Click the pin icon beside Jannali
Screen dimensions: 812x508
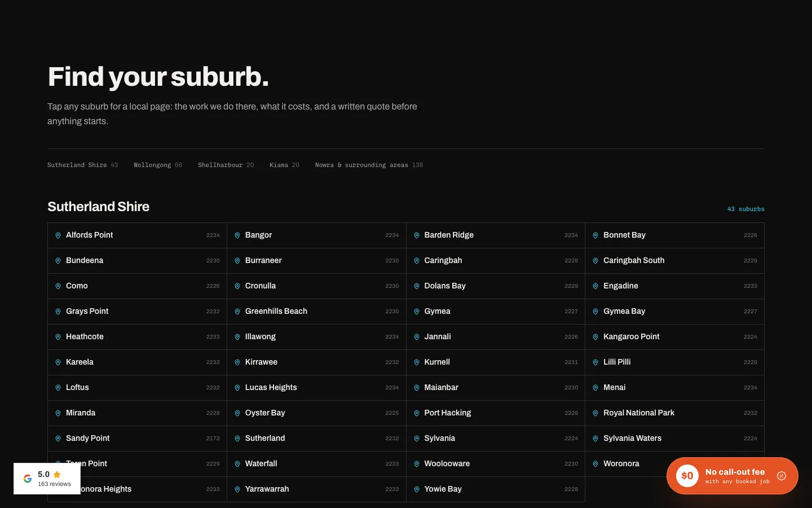pos(417,337)
